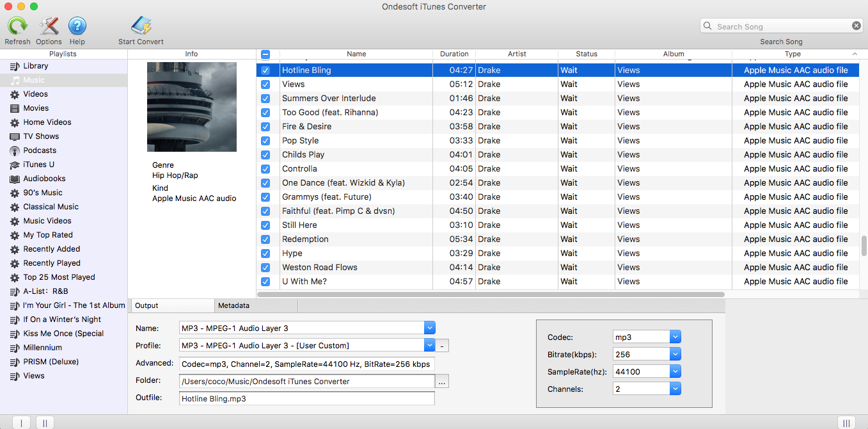Open A-List: R&B playlist icon

(15, 291)
